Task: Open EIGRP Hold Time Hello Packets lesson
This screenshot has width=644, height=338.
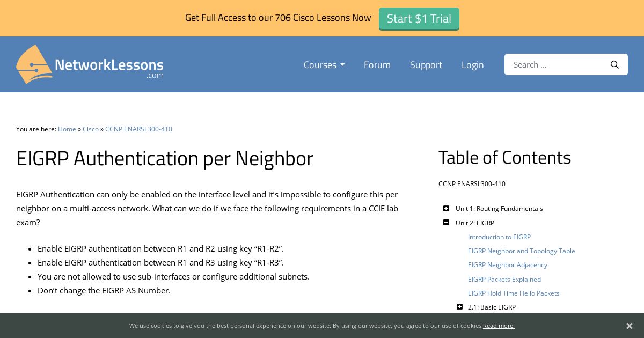Action: 514,293
